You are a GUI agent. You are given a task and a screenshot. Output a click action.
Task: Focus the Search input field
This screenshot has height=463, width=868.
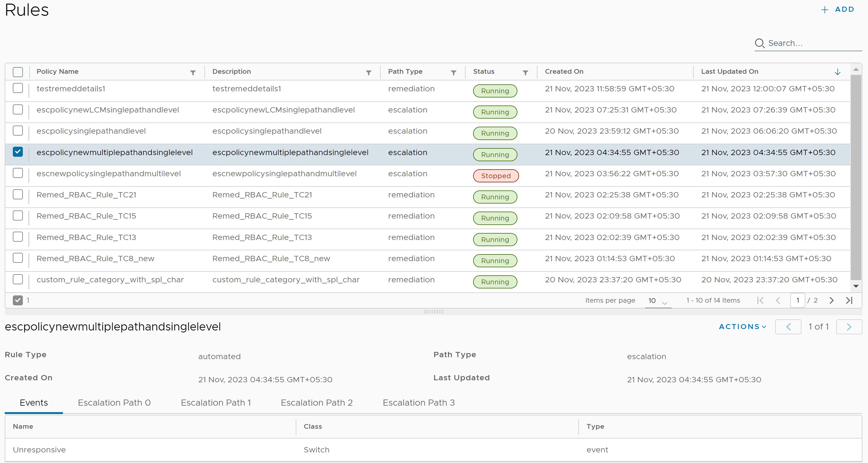pyautogui.click(x=815, y=43)
